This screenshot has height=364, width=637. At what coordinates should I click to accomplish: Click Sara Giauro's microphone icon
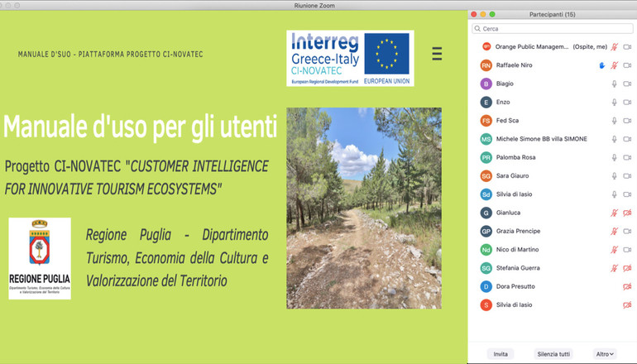[614, 176]
